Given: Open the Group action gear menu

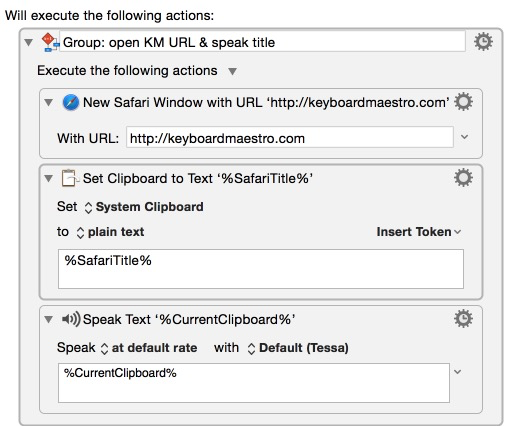Looking at the screenshot, I should coord(483,42).
